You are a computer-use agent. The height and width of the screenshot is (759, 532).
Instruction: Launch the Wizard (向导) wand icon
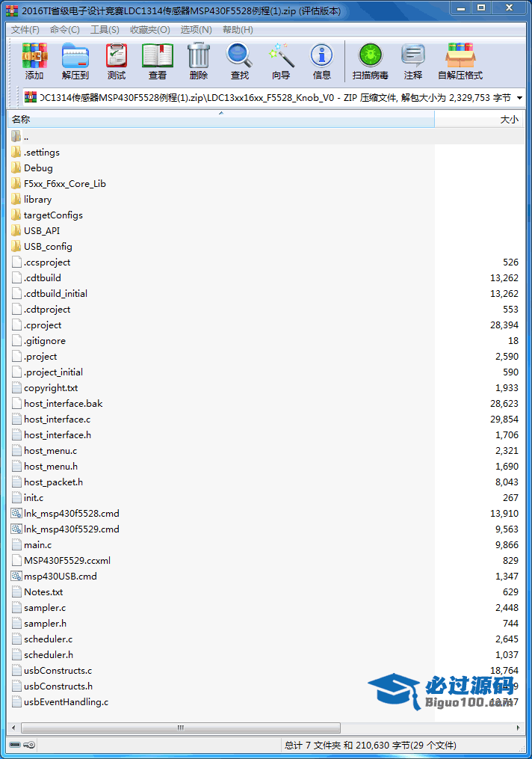coord(281,55)
